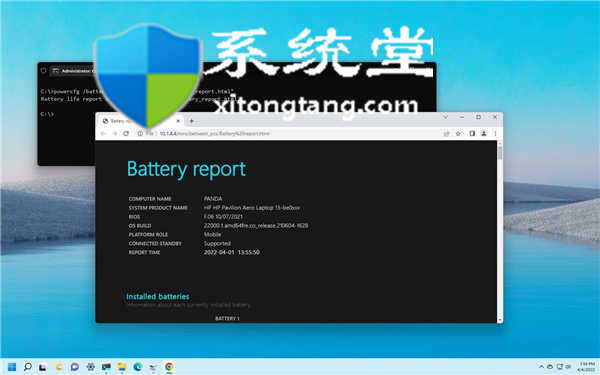This screenshot has width=600, height=375.
Task: Click the Installed batteries heading
Action: coord(158,297)
